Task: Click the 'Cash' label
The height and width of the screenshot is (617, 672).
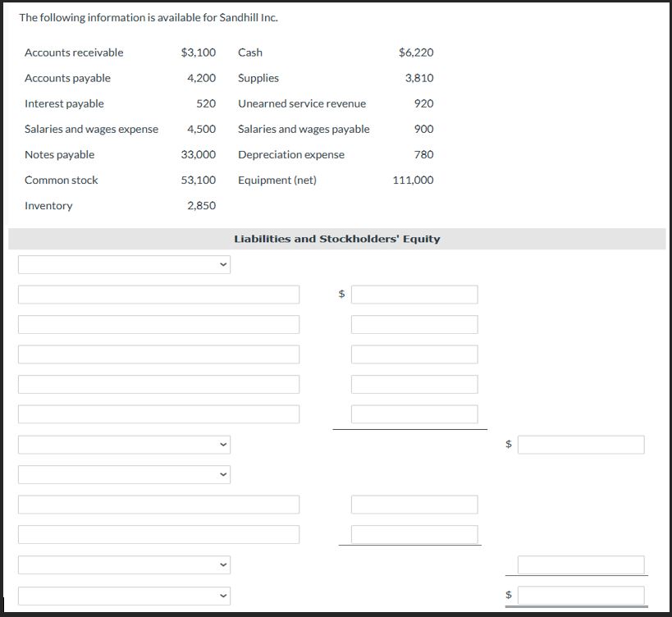Action: (250, 53)
